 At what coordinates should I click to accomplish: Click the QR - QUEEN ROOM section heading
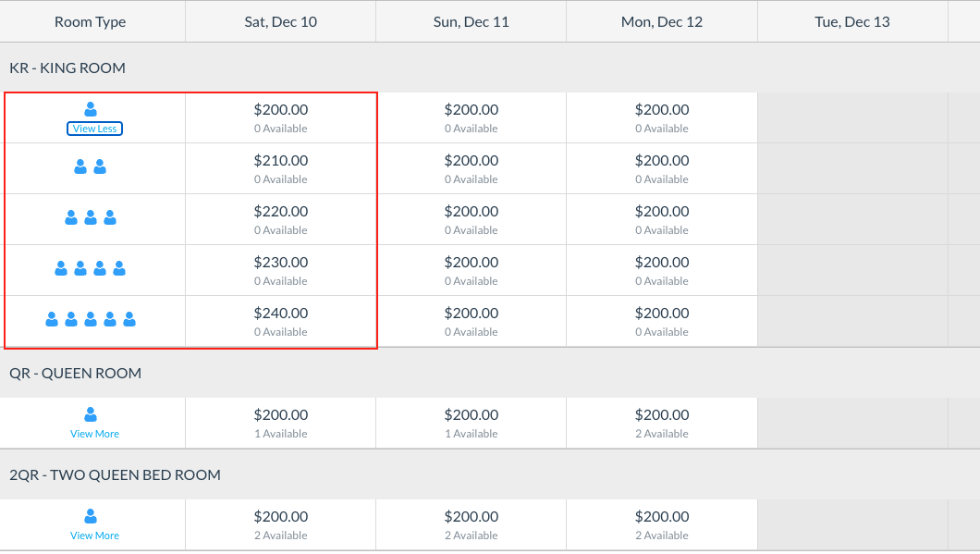click(x=76, y=374)
